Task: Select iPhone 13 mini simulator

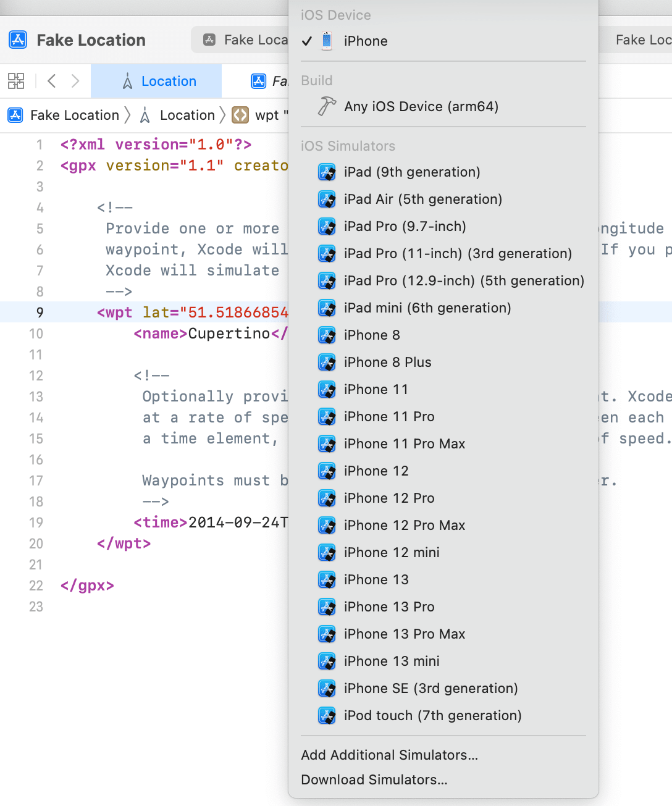Action: 443,661
